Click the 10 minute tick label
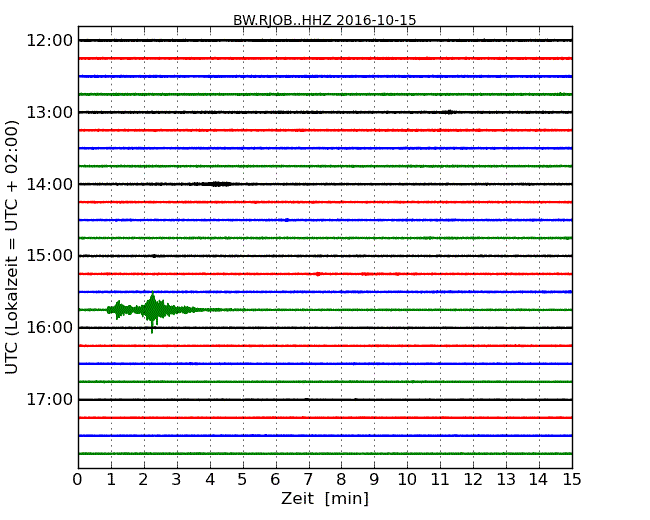Image resolution: width=650 pixels, height=520 pixels. coord(407,480)
